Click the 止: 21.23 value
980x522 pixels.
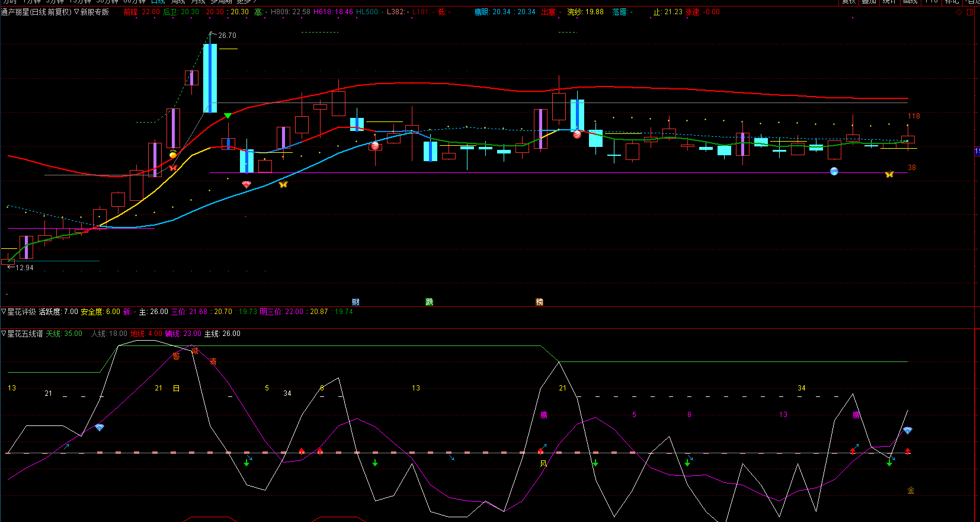668,12
